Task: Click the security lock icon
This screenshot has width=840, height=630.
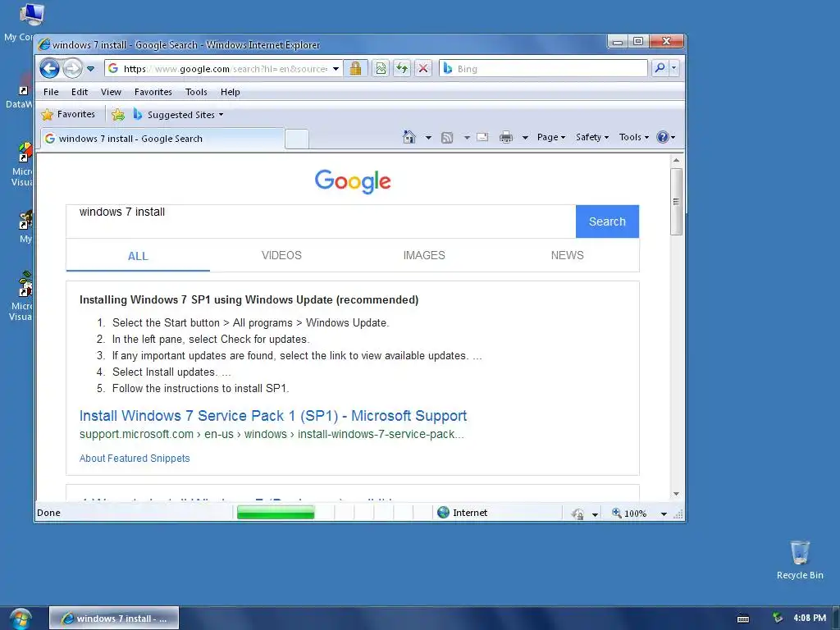Action: (355, 68)
